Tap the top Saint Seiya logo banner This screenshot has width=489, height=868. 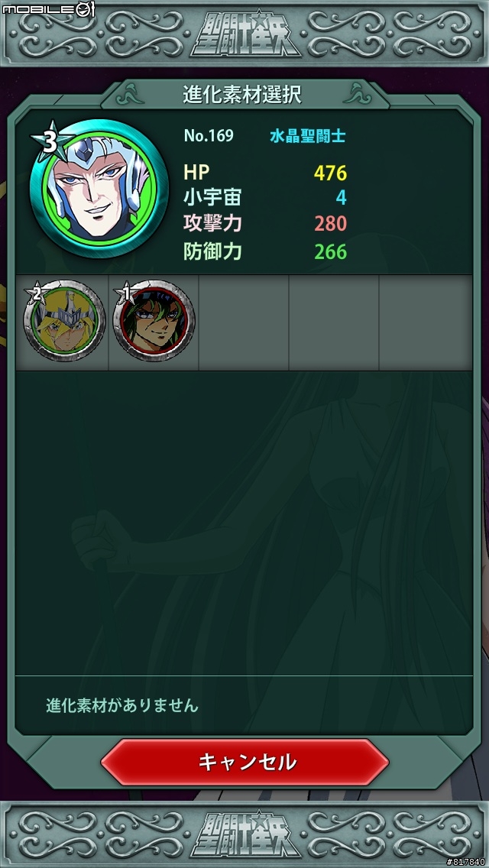click(x=245, y=34)
